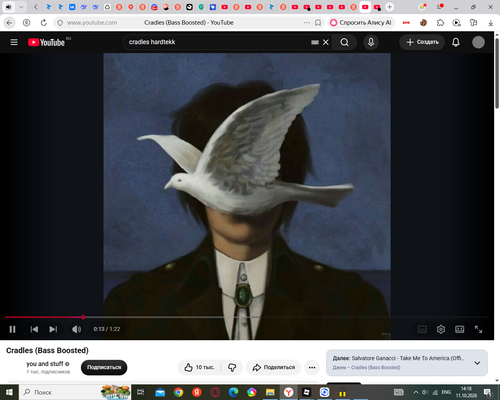Clear the search query with X

(x=326, y=42)
